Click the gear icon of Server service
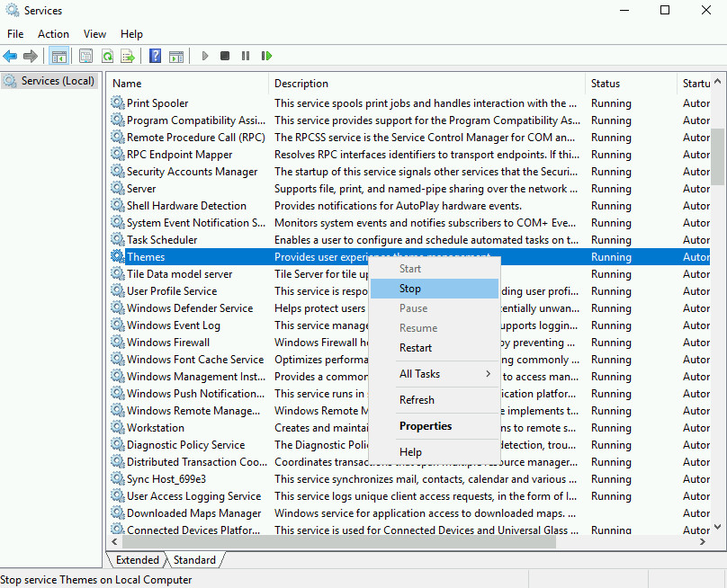 coord(118,189)
